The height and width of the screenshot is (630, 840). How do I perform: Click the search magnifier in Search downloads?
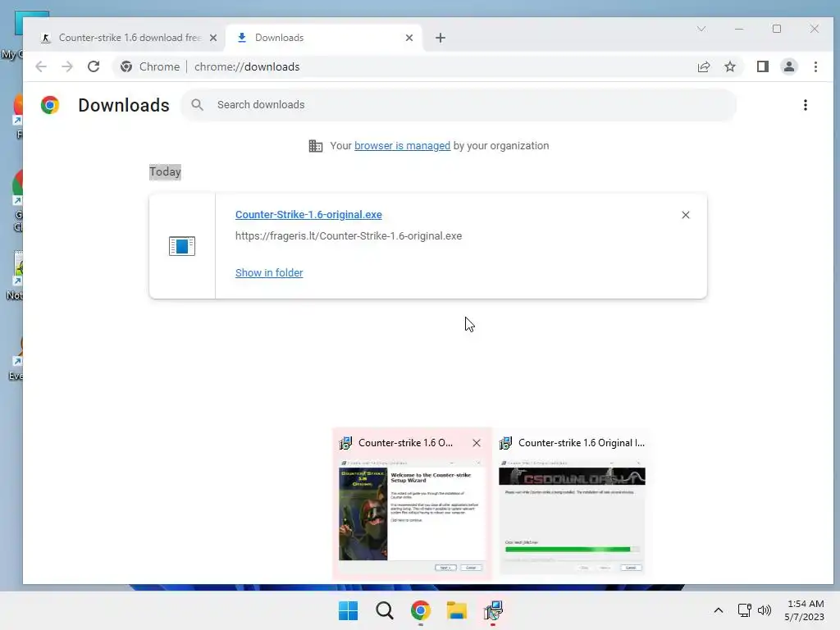tap(197, 104)
